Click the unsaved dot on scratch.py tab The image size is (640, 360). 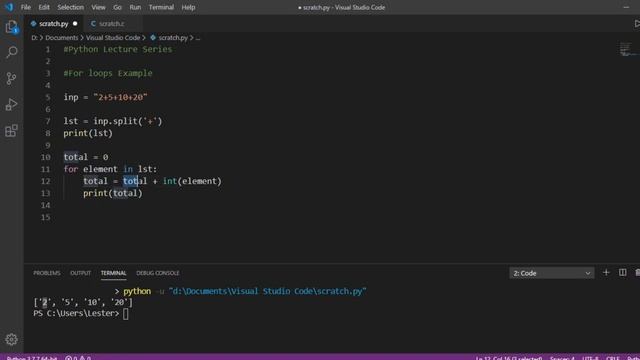click(75, 24)
